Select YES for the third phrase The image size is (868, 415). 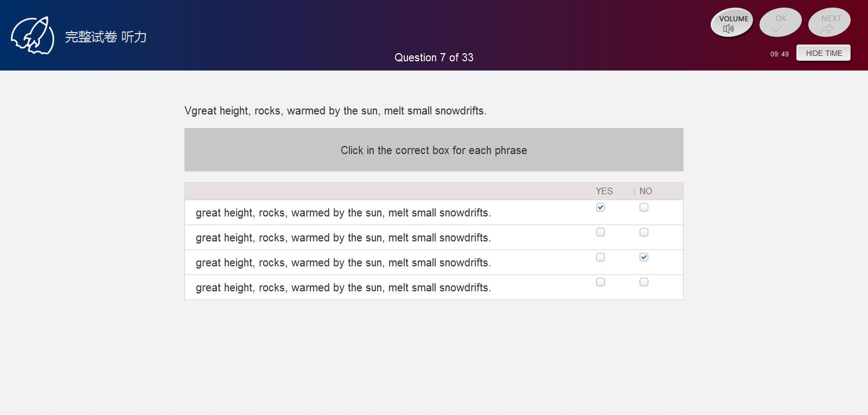pyautogui.click(x=601, y=257)
